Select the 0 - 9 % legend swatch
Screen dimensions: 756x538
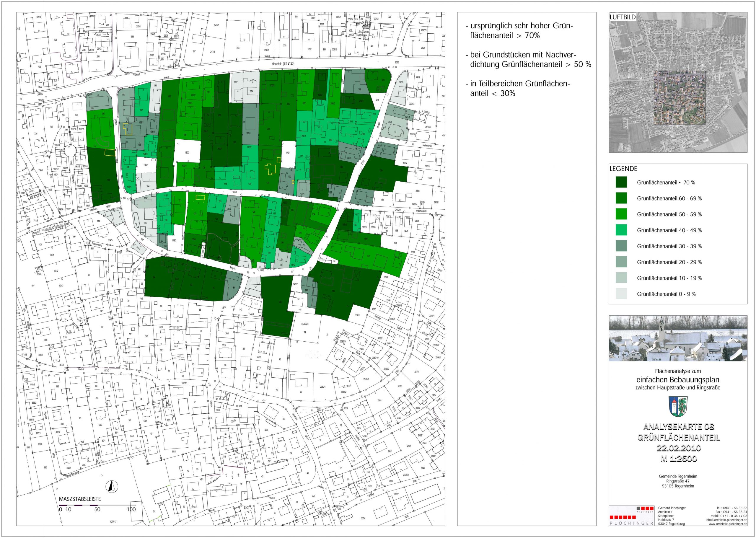[x=621, y=294]
